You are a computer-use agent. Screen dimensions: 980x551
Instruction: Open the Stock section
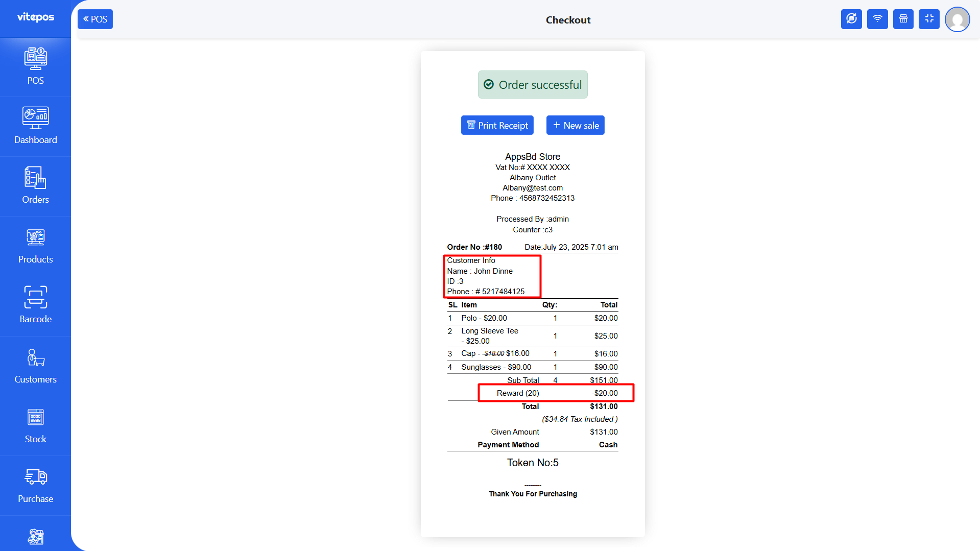pyautogui.click(x=35, y=425)
